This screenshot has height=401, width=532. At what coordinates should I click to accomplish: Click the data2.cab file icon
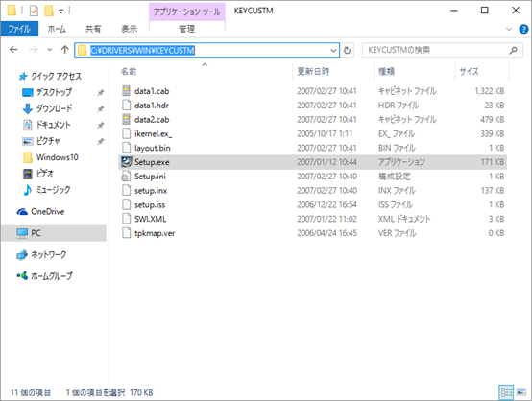(126, 119)
